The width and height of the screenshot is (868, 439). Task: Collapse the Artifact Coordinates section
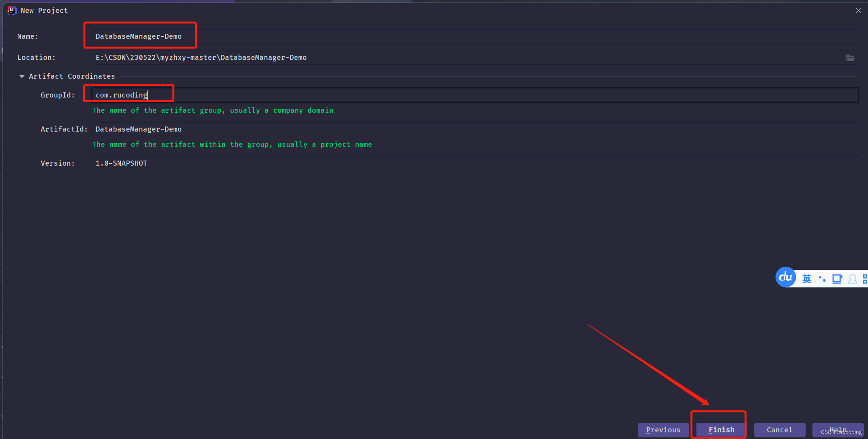pyautogui.click(x=22, y=76)
